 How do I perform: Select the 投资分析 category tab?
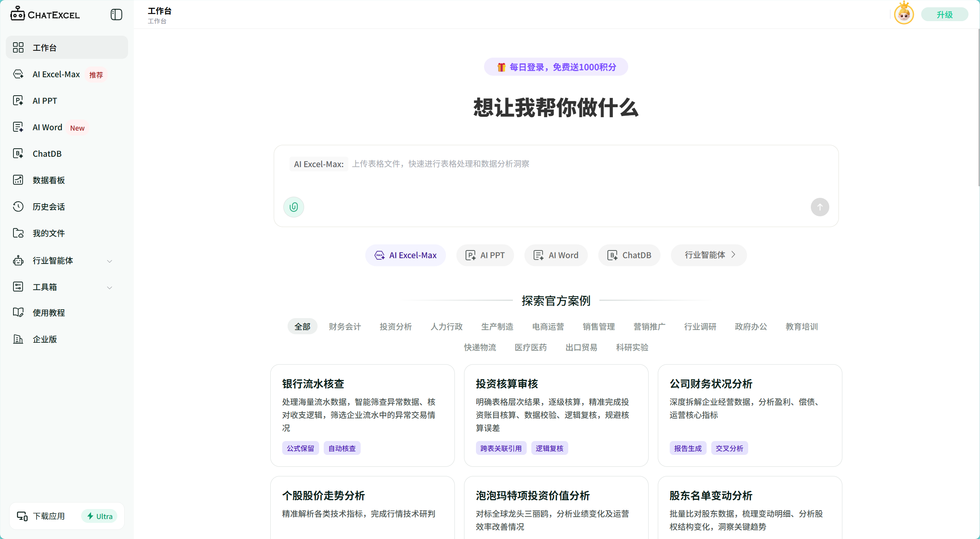[x=396, y=327]
